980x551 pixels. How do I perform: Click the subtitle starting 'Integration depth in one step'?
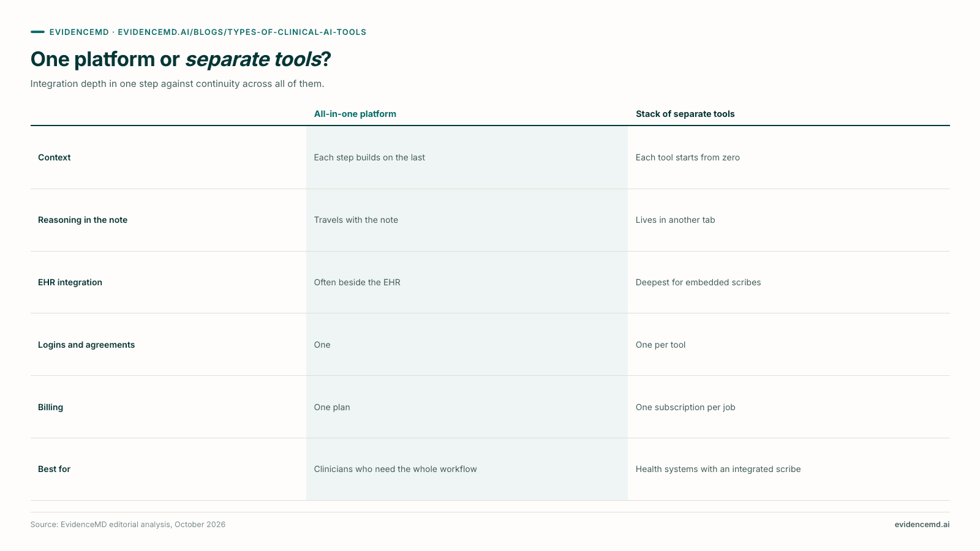point(177,84)
